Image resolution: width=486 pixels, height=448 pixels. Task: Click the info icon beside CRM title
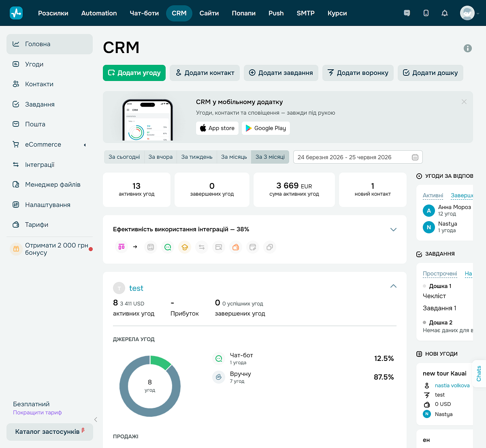tap(468, 48)
